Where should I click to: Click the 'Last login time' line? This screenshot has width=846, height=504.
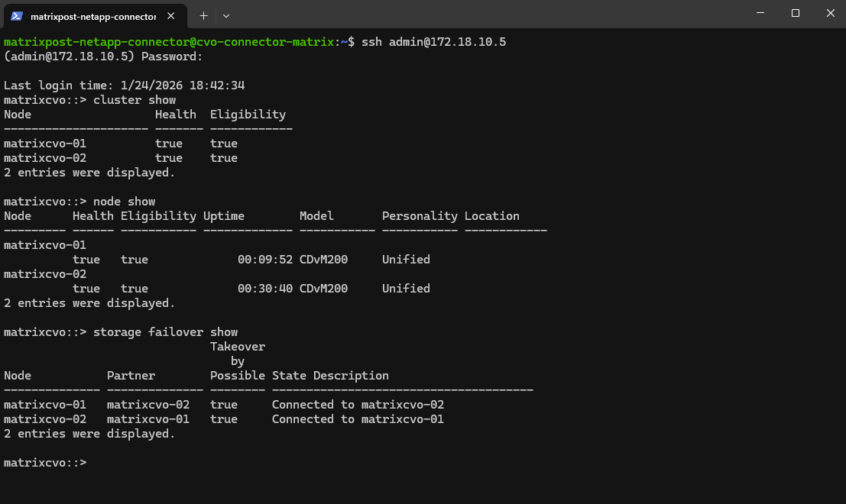(124, 86)
